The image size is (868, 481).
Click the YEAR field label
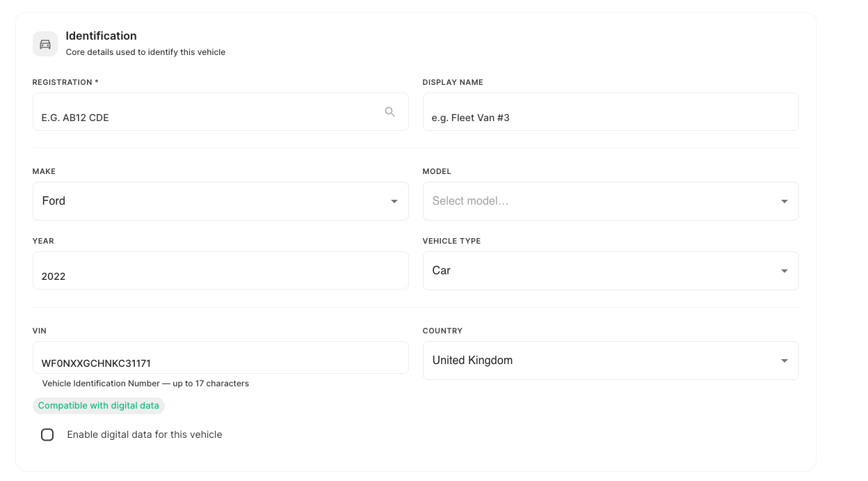(x=43, y=241)
